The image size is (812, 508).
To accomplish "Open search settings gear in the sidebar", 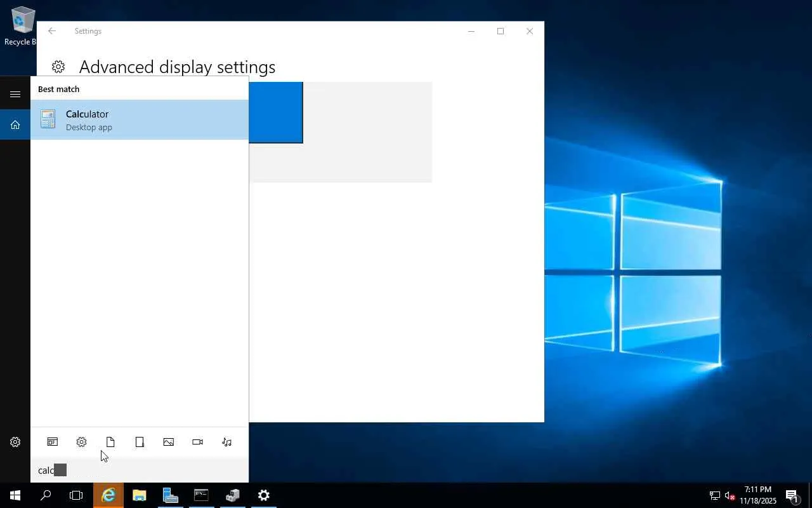I will point(15,442).
